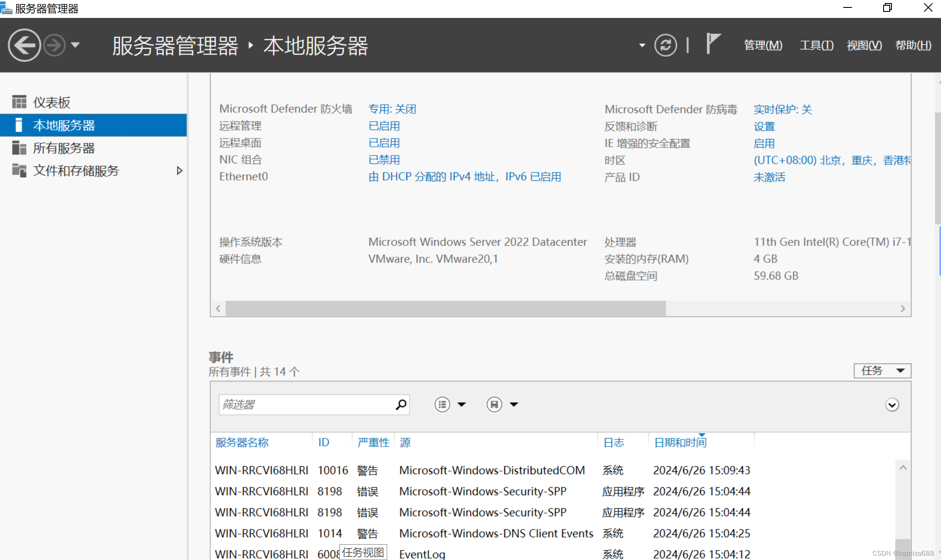Click the forward navigation arrow
Image resolution: width=941 pixels, height=560 pixels.
click(x=55, y=45)
